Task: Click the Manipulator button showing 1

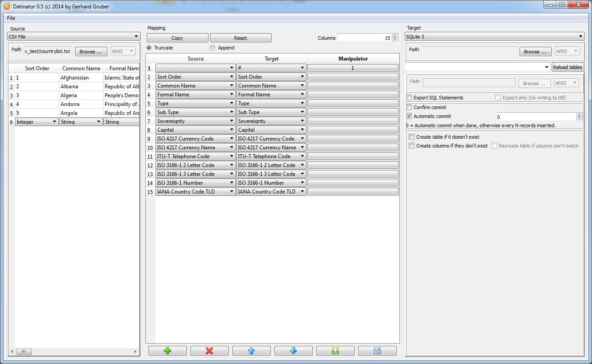Action: (x=353, y=68)
